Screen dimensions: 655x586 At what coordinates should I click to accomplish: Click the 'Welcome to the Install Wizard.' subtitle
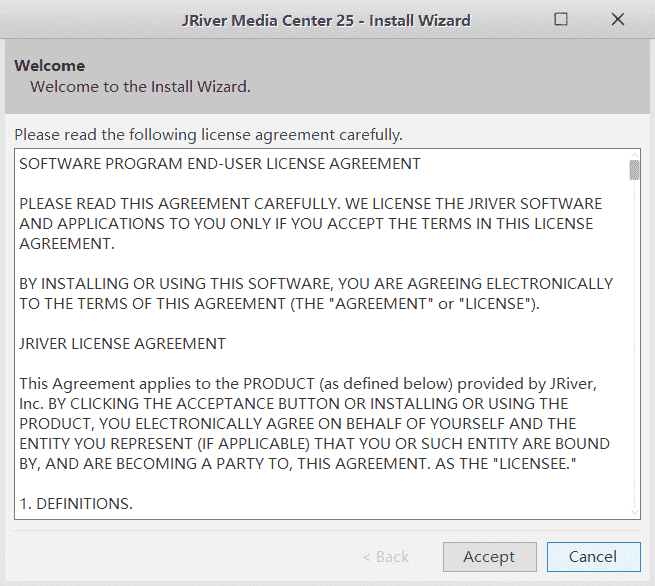[140, 87]
